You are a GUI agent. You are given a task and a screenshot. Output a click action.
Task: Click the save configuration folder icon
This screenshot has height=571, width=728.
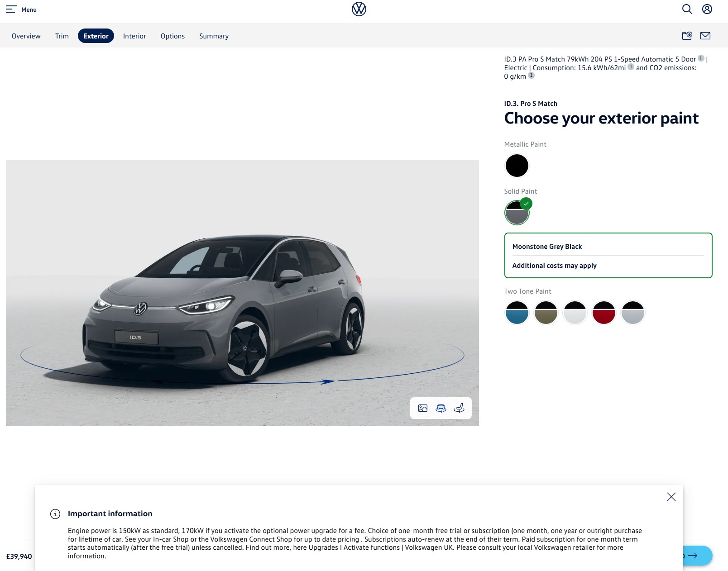[687, 36]
